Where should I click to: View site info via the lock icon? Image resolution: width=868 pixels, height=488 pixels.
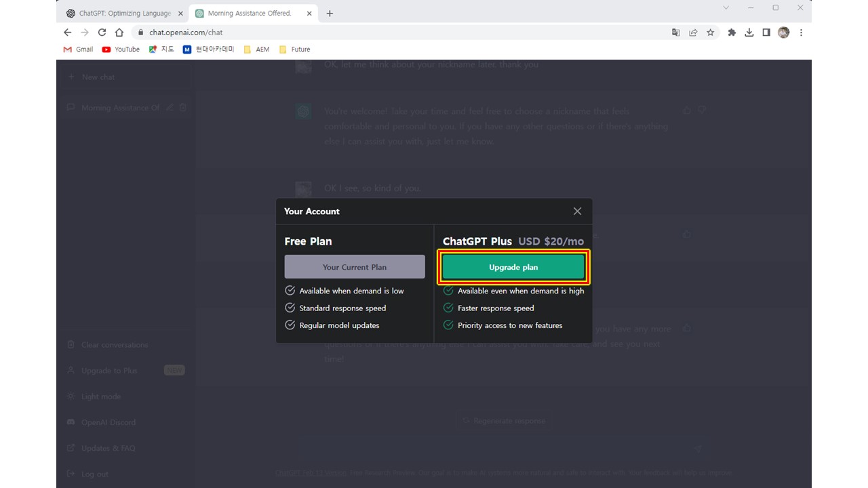coord(141,33)
